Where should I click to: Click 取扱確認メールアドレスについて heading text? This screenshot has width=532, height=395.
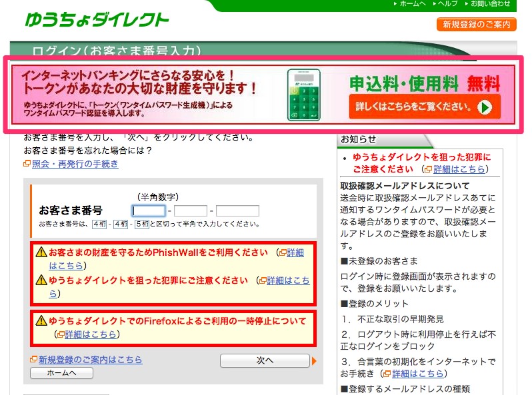click(x=405, y=186)
